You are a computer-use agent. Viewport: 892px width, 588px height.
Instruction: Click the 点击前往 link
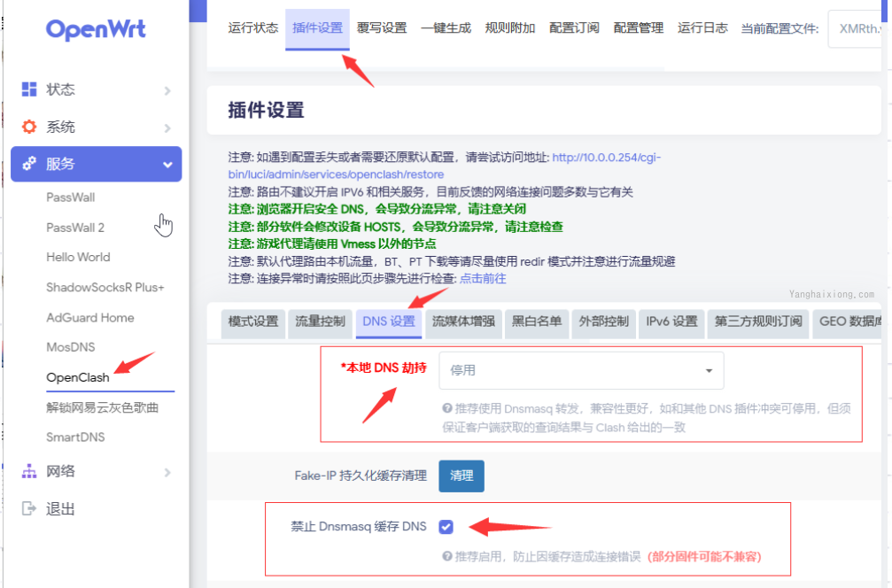click(483, 279)
